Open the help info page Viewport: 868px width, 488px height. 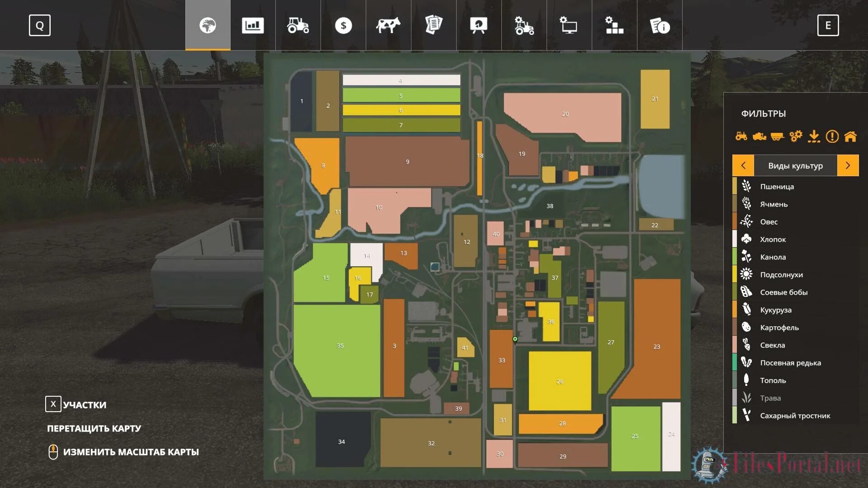coord(660,25)
